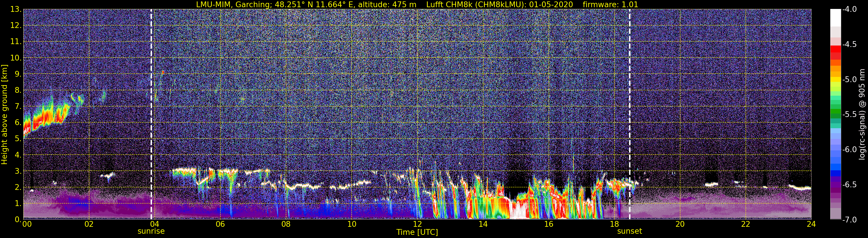The height and width of the screenshot is (238, 868).
Task: Click the height axis label 6
Action: (x=18, y=123)
